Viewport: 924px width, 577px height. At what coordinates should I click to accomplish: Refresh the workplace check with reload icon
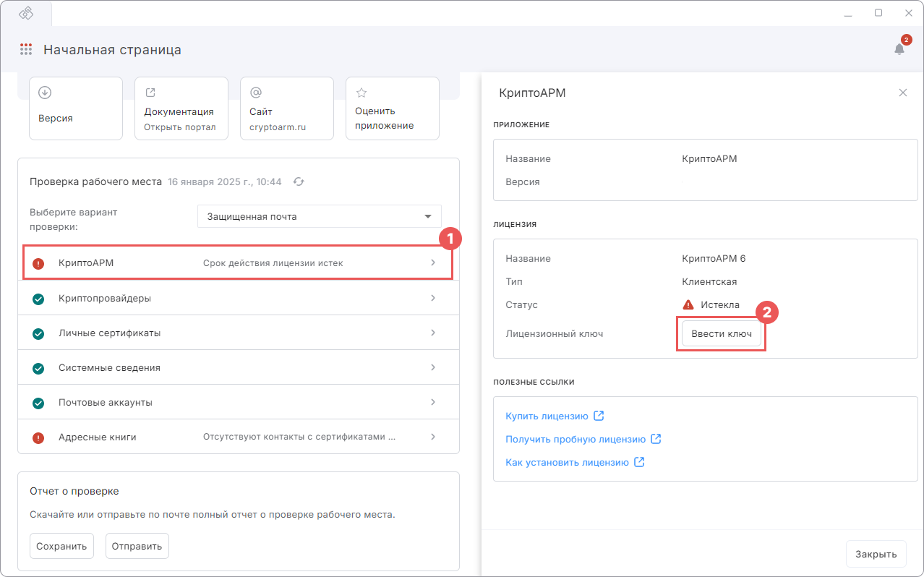pyautogui.click(x=299, y=181)
